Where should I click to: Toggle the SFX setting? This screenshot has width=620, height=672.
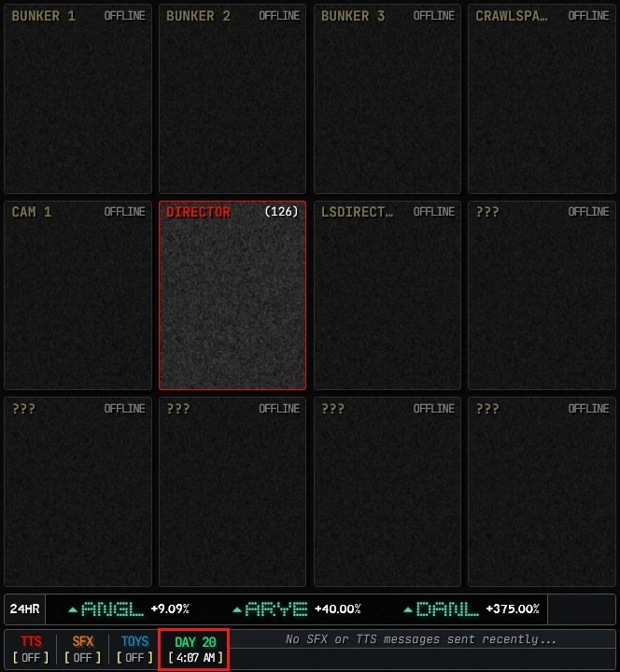(x=83, y=650)
